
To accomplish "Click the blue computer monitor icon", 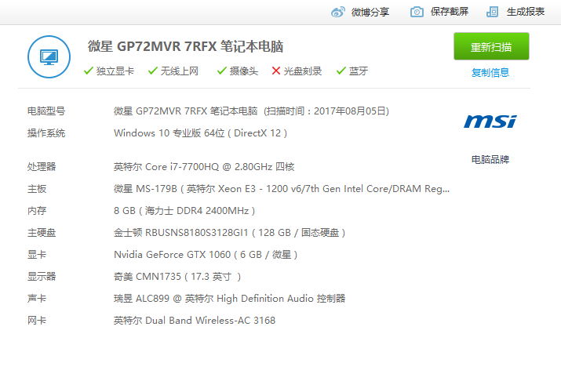I will pyautogui.click(x=49, y=56).
